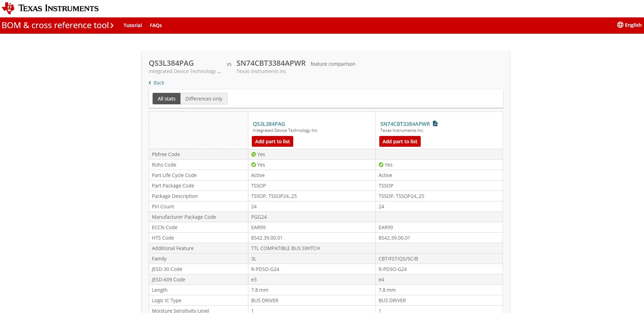Click Texas Instruments Inc under SN74CBT3384APWR link
The height and width of the screenshot is (313, 644).
pos(402,130)
